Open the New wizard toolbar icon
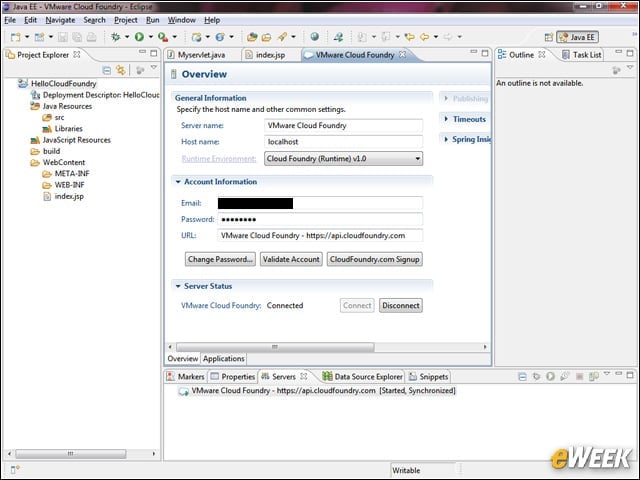Viewport: 640px width, 480px height. tap(15, 37)
